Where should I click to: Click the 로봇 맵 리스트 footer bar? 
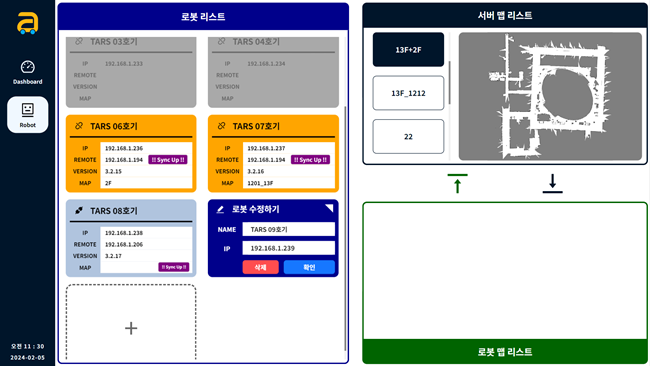pyautogui.click(x=505, y=351)
